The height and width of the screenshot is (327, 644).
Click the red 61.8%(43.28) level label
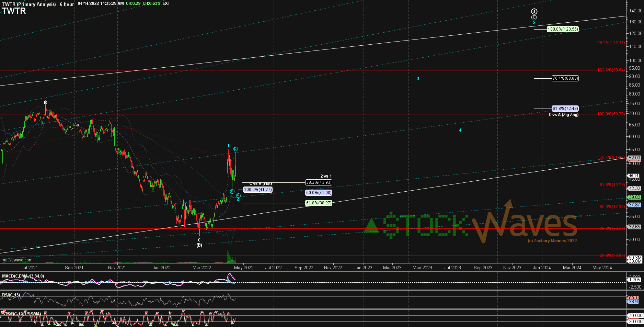612,185
